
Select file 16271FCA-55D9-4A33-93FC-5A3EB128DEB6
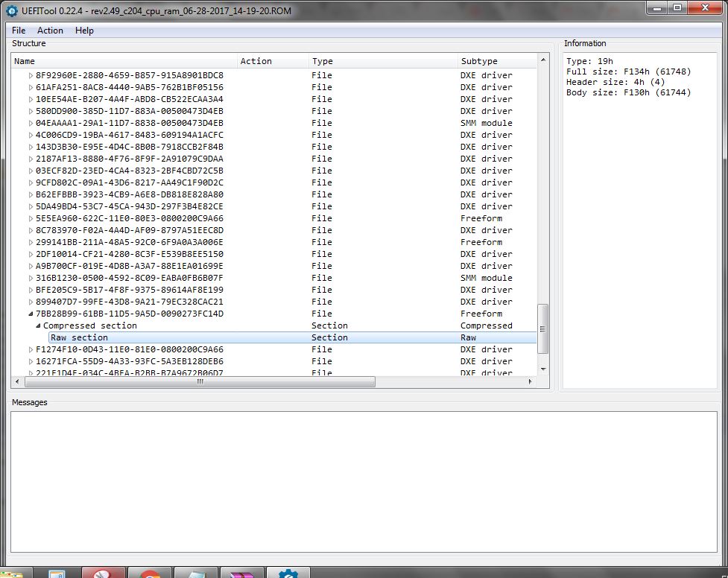click(130, 361)
